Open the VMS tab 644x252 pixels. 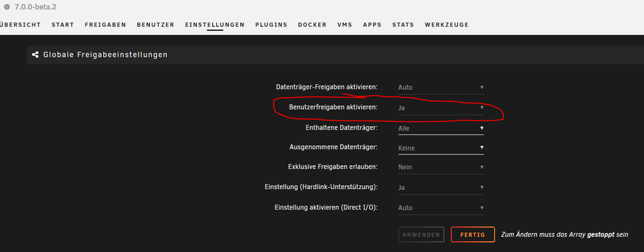(x=345, y=24)
